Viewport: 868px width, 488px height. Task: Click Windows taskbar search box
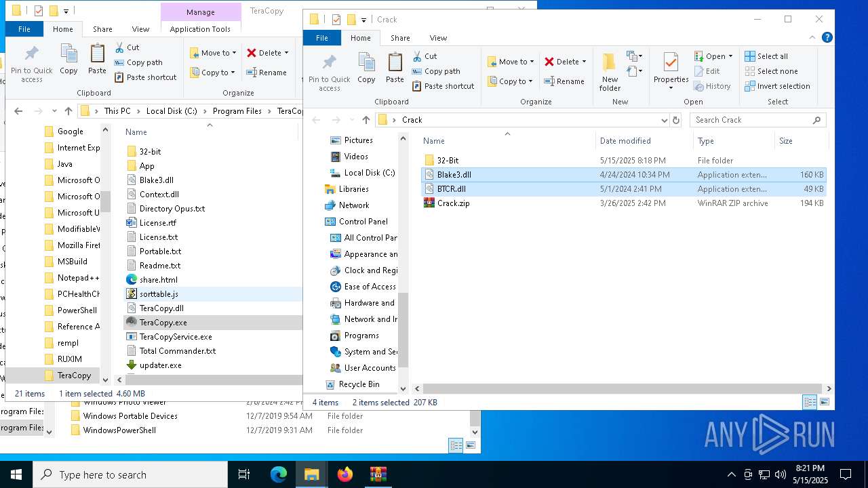coord(130,474)
